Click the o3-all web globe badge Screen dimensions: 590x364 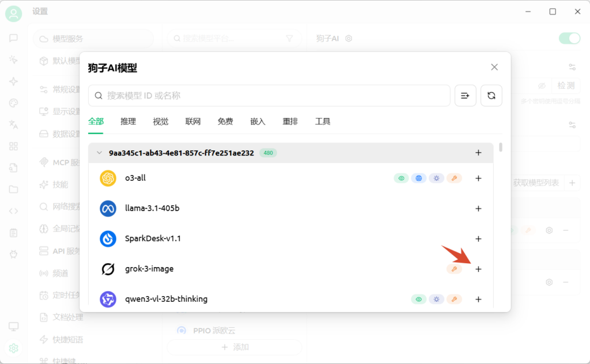point(419,178)
